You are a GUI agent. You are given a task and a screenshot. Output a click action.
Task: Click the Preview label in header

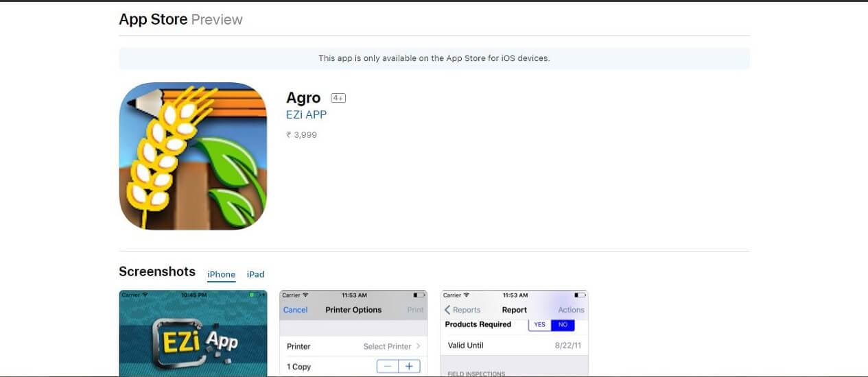pyautogui.click(x=217, y=20)
